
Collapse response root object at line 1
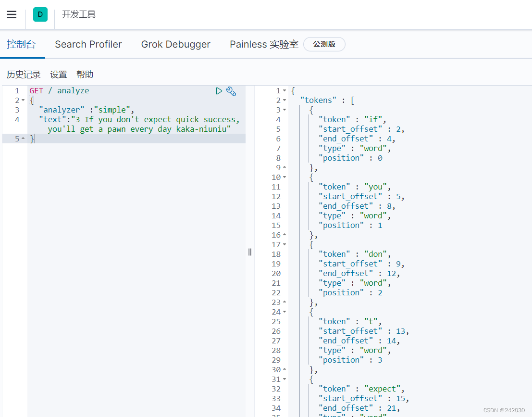285,91
